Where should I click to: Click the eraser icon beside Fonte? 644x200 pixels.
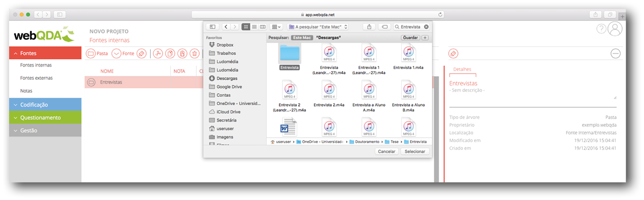coord(142,53)
